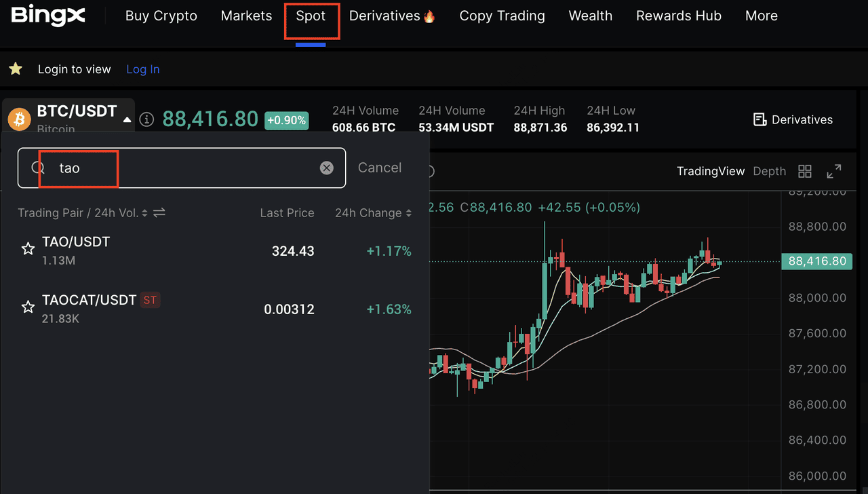Favorite TAOCAT/USDT with its star
This screenshot has width=868, height=494.
(x=28, y=307)
